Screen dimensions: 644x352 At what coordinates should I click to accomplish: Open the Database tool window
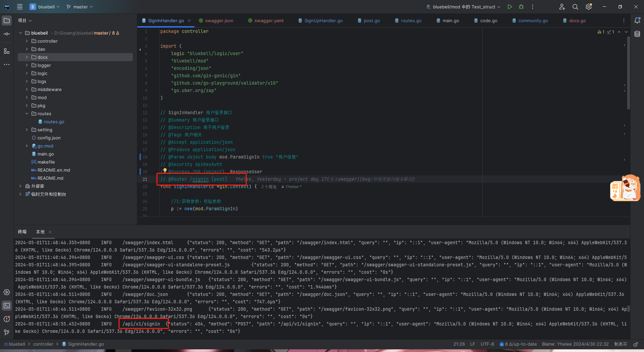click(637, 34)
